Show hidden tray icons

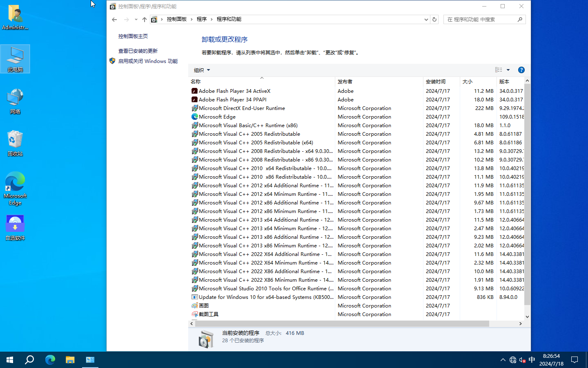click(503, 360)
